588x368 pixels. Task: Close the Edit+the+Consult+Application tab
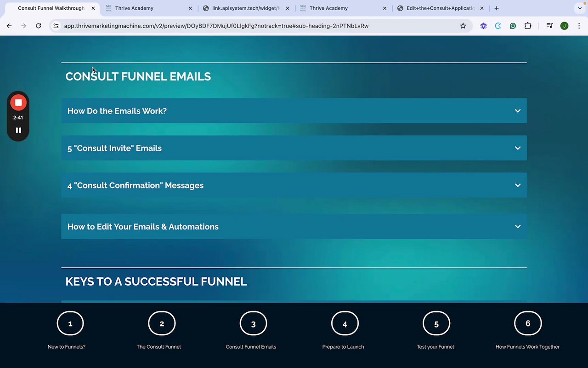pyautogui.click(x=482, y=8)
